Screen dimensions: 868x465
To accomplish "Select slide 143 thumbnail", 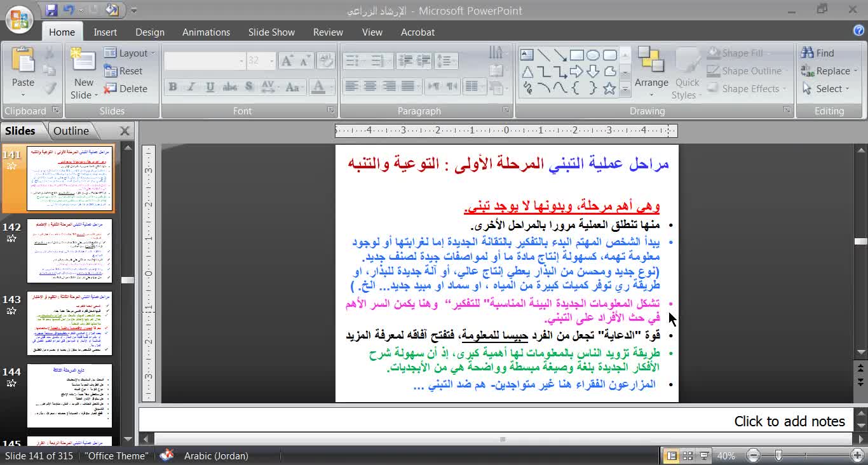I will coord(69,323).
